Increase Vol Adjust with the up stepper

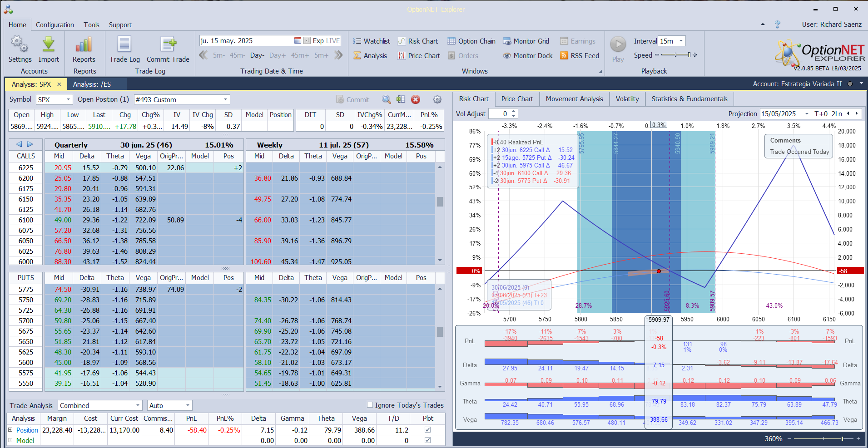(514, 111)
